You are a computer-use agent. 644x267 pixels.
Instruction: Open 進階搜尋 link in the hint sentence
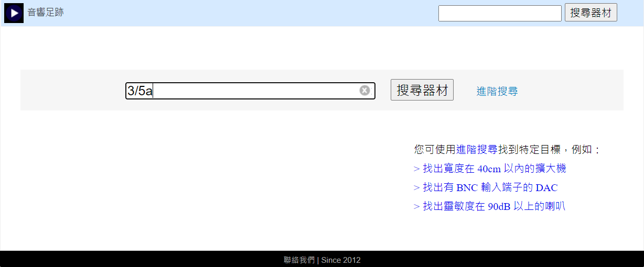pyautogui.click(x=477, y=150)
